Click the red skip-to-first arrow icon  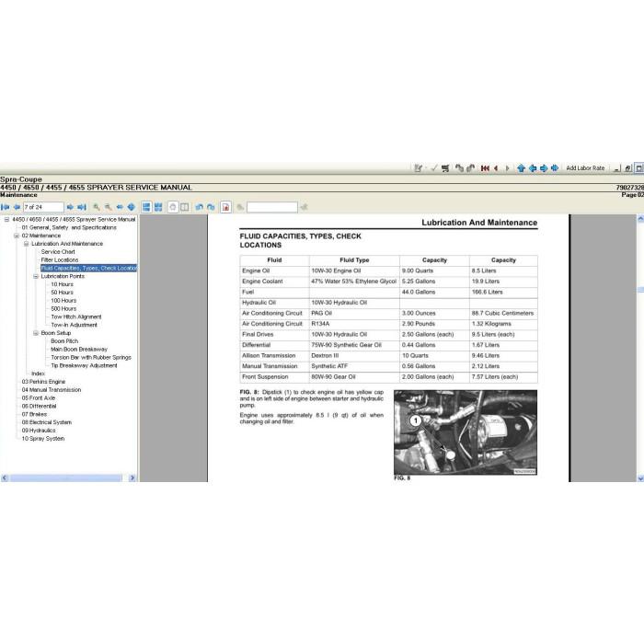click(x=485, y=168)
